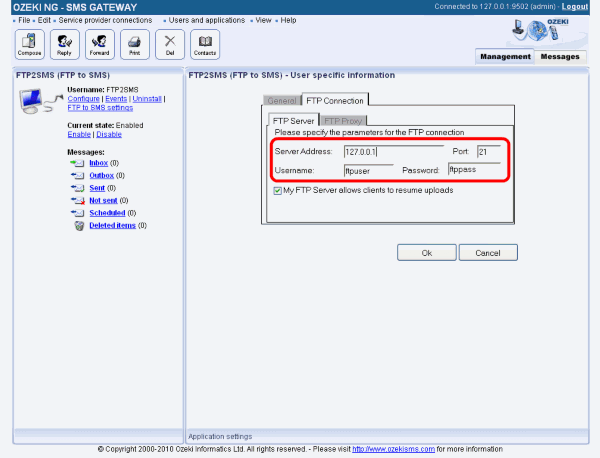Click the FTP2SMS computer icon

click(x=40, y=101)
